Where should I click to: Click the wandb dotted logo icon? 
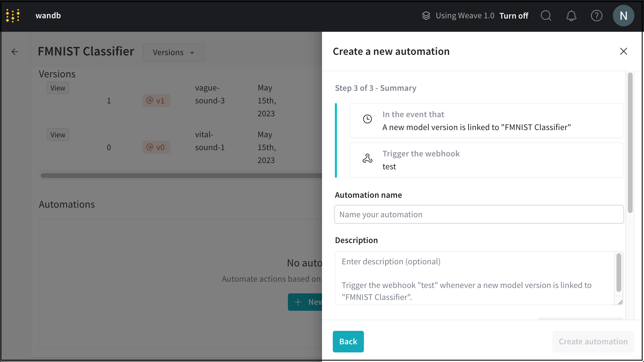click(13, 16)
